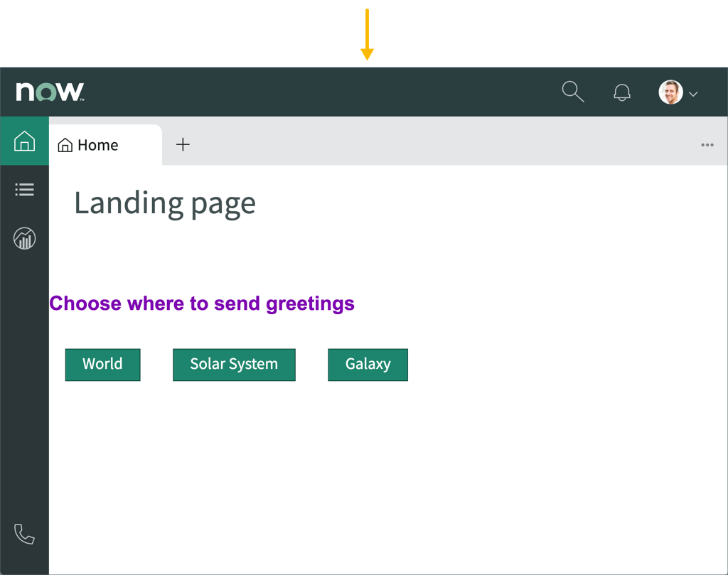Viewport: 728px width, 575px height.
Task: Click the ServiceNow "now" logo
Action: pos(50,92)
